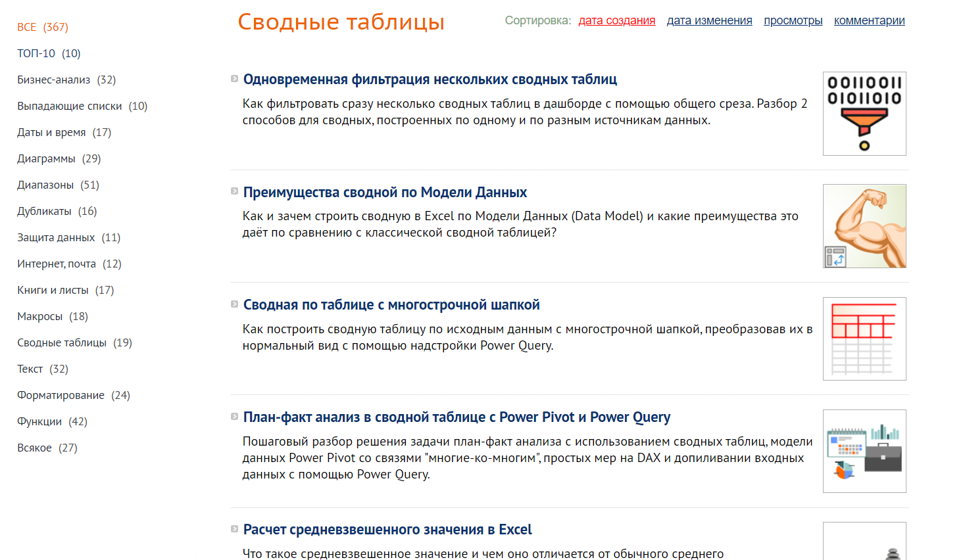
Task: Click the flexing muscle arm thumbnail
Action: click(864, 226)
